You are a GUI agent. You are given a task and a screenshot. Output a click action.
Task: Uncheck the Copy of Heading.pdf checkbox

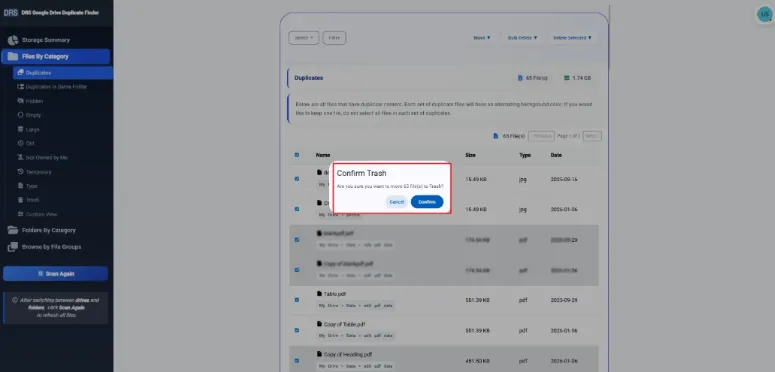click(297, 360)
